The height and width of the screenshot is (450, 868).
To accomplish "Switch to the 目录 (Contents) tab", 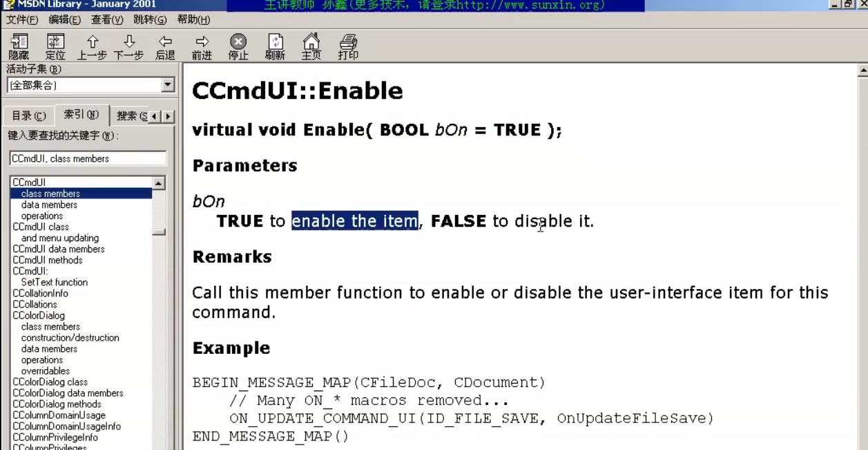I will pos(29,116).
